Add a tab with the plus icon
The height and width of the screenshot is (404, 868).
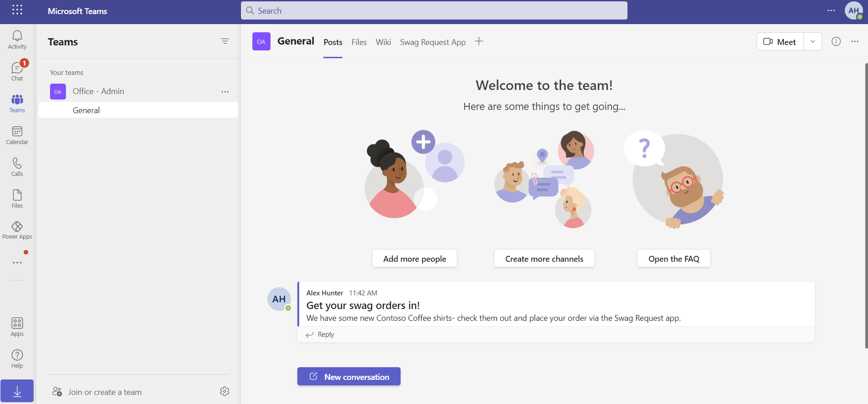pyautogui.click(x=479, y=41)
